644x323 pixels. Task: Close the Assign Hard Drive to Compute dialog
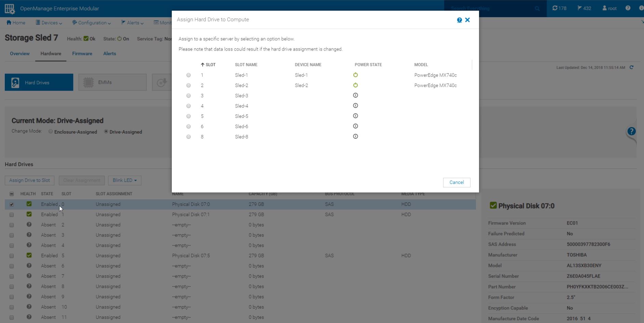pyautogui.click(x=468, y=20)
